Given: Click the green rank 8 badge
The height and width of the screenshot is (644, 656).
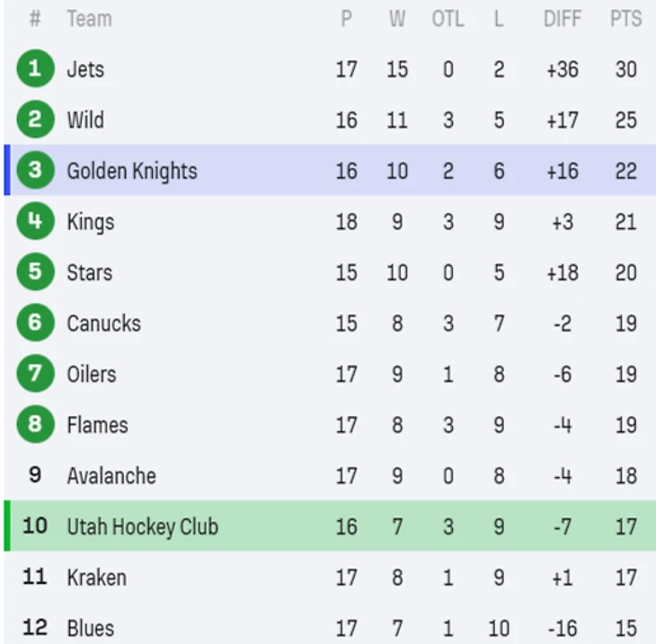Looking at the screenshot, I should click(35, 425).
